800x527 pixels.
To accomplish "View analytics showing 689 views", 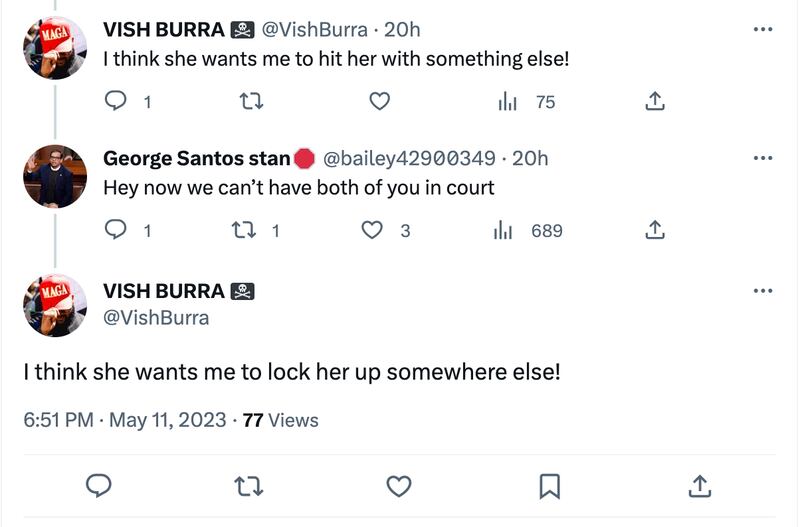I will coord(504,231).
